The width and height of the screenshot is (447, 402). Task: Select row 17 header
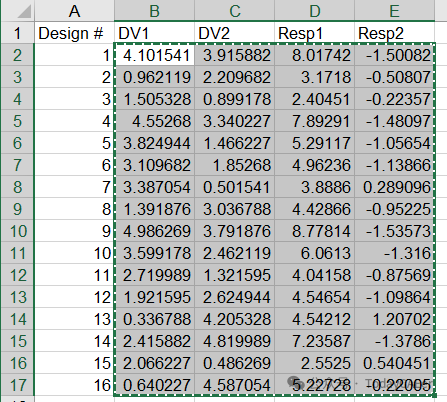tap(17, 385)
